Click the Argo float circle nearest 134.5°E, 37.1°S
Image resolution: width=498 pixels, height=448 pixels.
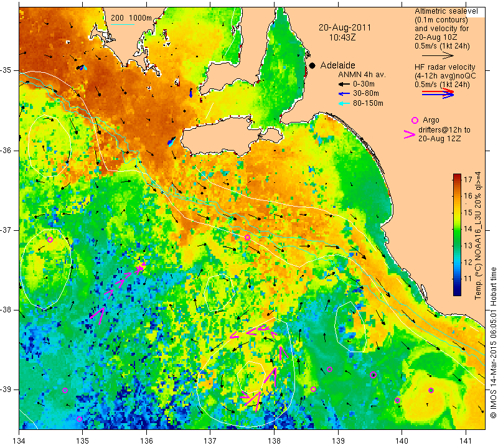coord(50,240)
